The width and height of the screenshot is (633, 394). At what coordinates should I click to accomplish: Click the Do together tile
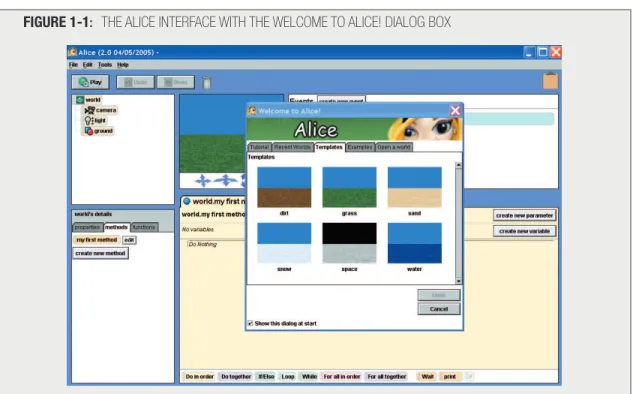(236, 376)
